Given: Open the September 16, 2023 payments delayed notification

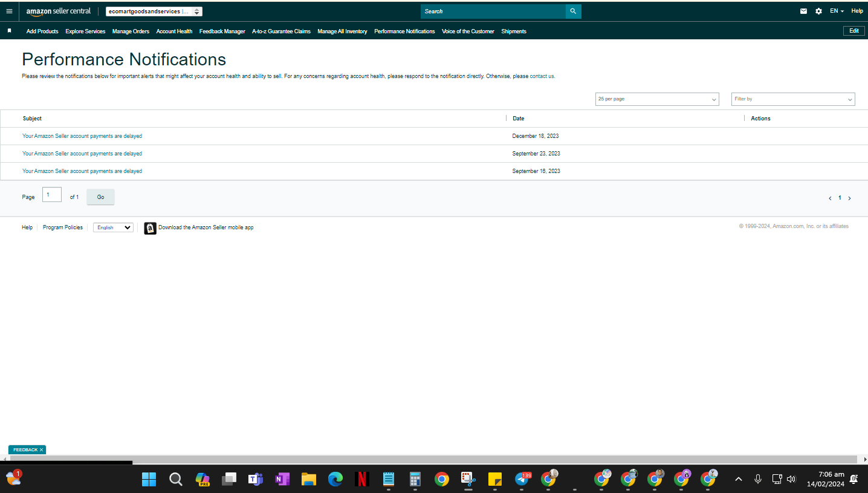Looking at the screenshot, I should pos(82,171).
